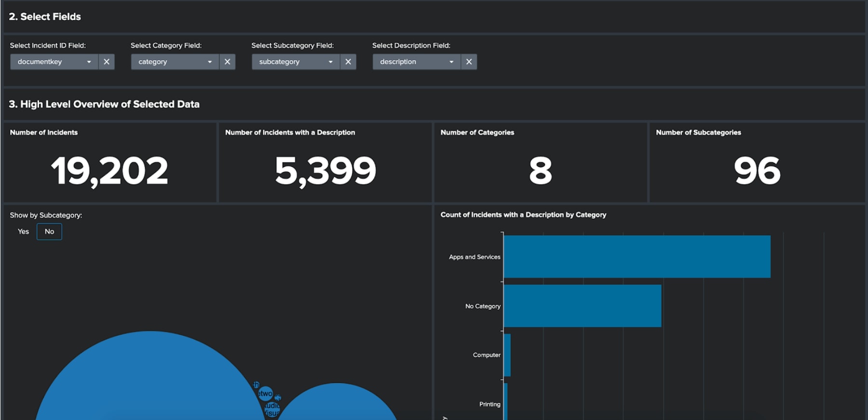Click the Computer bar in chart
The image size is (868, 420).
[x=507, y=355]
